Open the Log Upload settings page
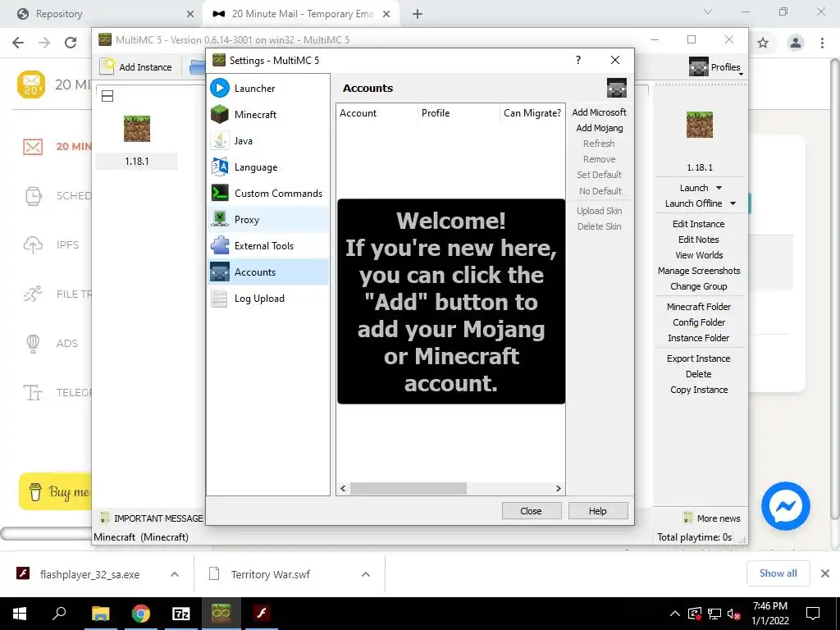The height and width of the screenshot is (630, 840). point(268,299)
